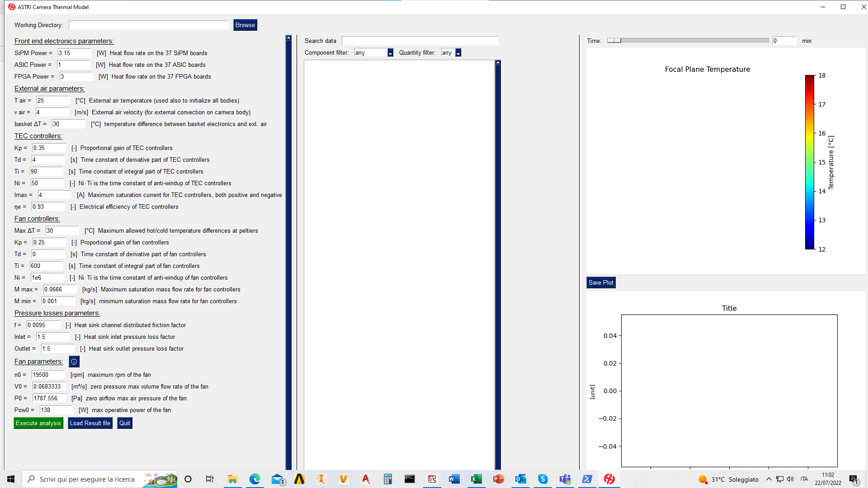Viewport: 868px width, 488px height.
Task: Launch Microsoft Teams from the taskbar
Action: coord(565,479)
